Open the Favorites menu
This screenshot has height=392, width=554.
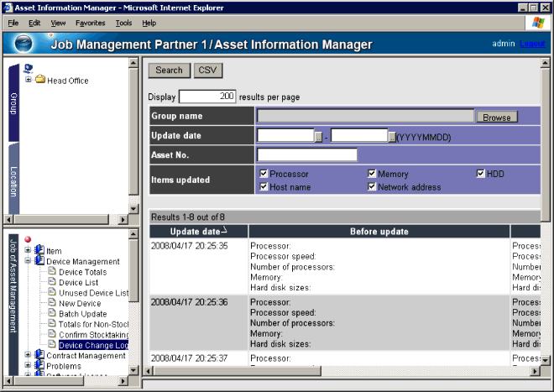pyautogui.click(x=91, y=23)
